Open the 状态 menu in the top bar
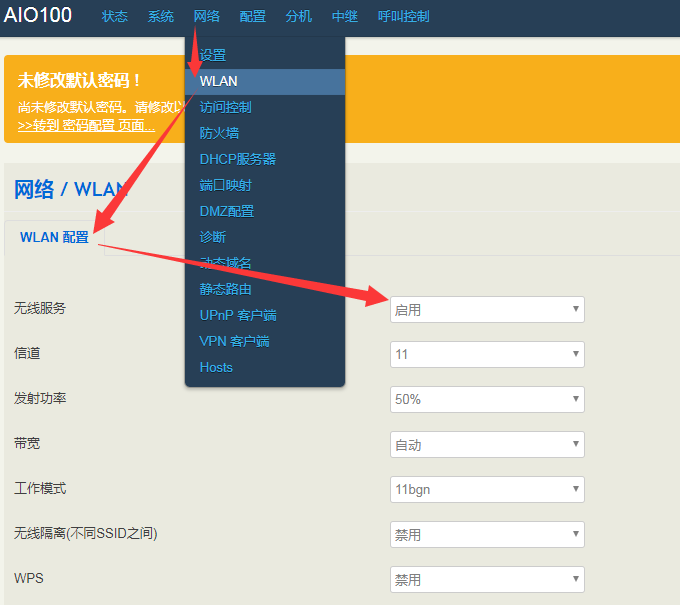This screenshot has width=680, height=605. tap(114, 16)
